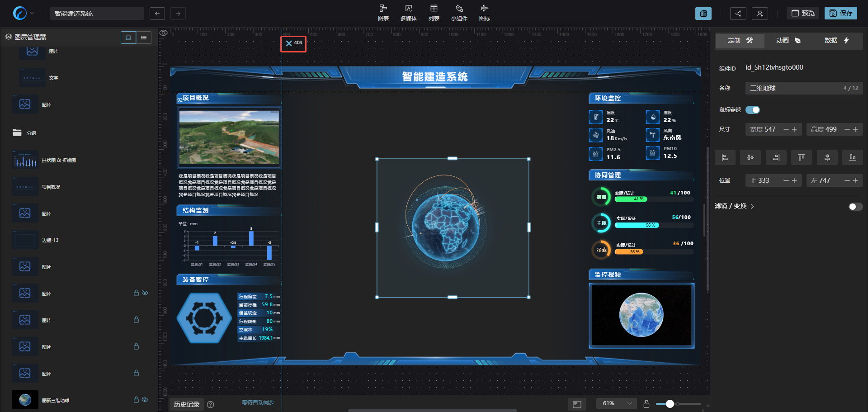The height and width of the screenshot is (412, 868).
Task: Open the 61% zoom level dropdown
Action: tap(616, 403)
